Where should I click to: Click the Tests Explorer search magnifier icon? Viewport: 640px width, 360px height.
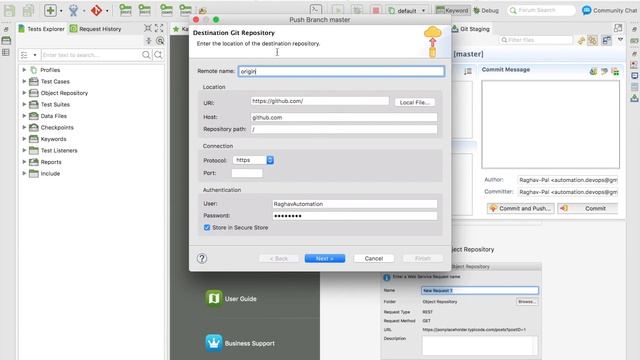(146, 55)
